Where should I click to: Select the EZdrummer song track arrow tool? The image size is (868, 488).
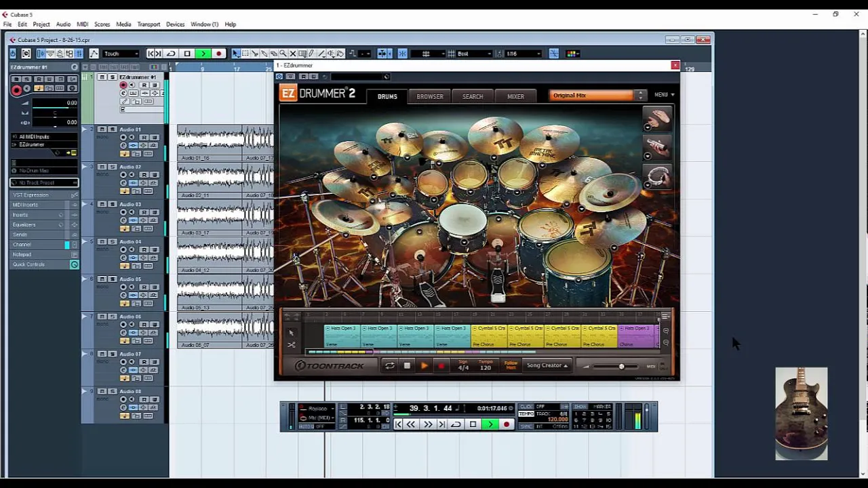tap(292, 332)
